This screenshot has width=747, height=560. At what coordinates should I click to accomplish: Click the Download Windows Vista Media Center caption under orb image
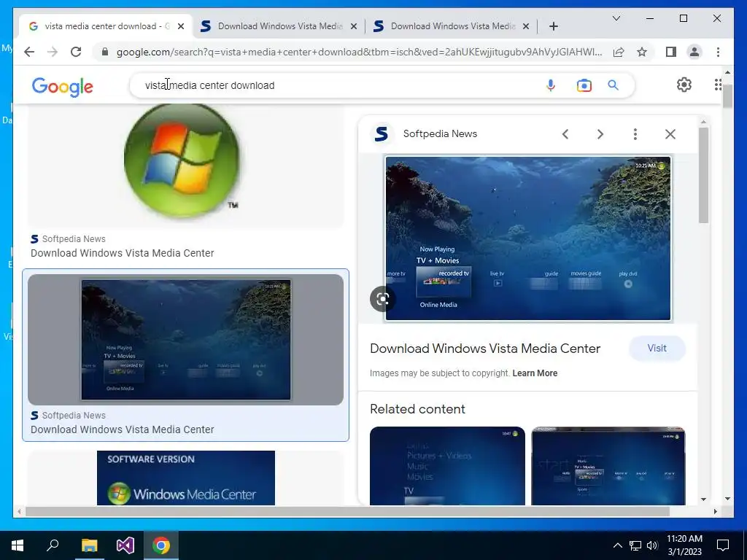[123, 253]
